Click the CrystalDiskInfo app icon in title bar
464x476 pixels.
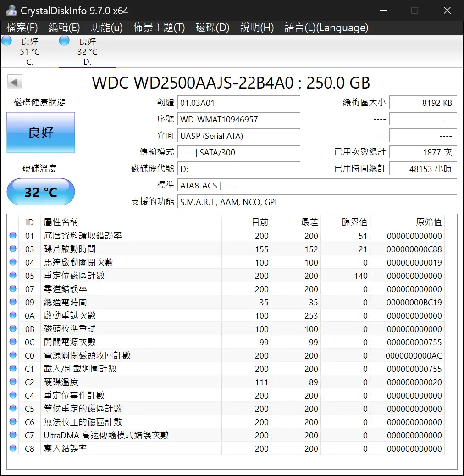point(11,11)
